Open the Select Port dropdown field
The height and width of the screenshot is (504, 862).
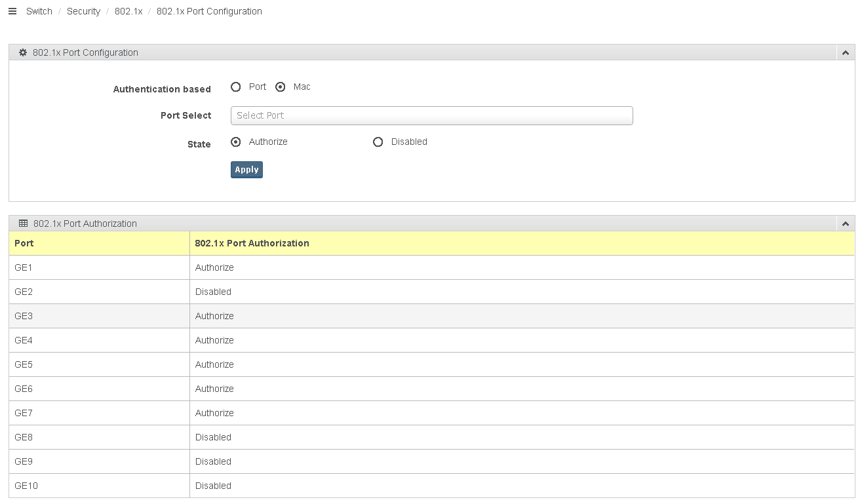pyautogui.click(x=431, y=115)
